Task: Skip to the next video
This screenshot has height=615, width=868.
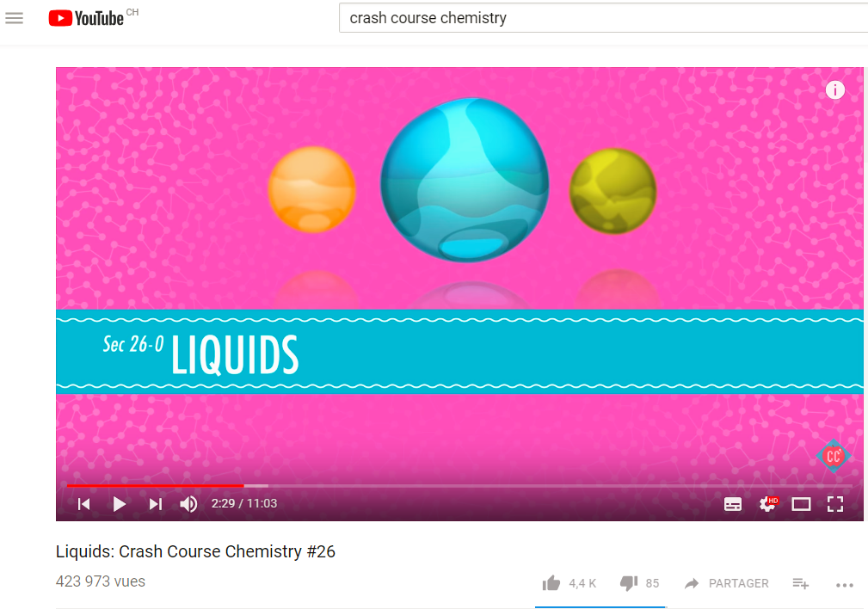Action: point(156,504)
